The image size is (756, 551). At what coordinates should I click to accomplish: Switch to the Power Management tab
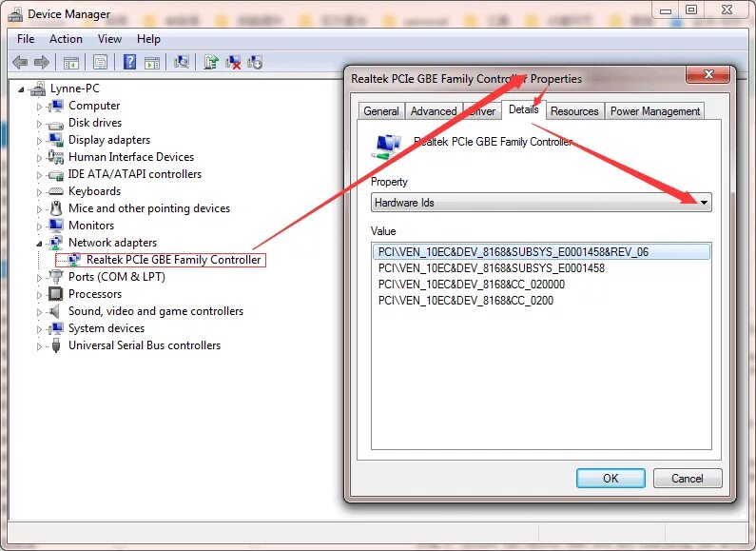(655, 111)
